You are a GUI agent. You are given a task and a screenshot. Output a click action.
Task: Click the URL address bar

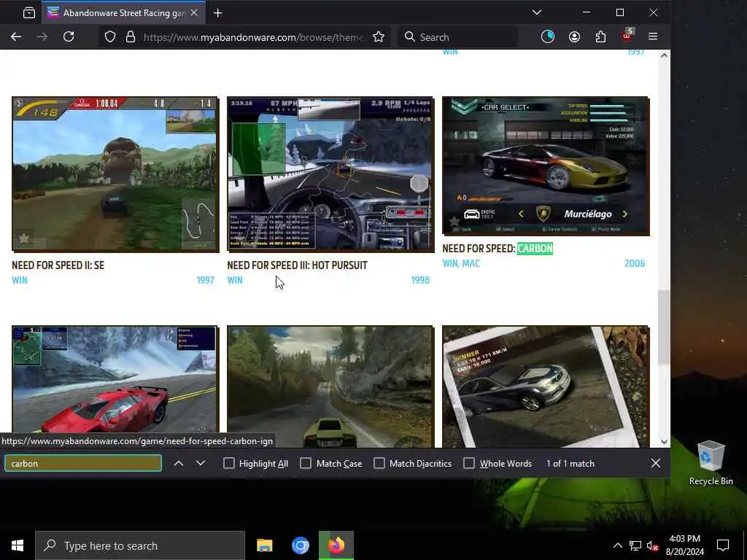tap(252, 37)
